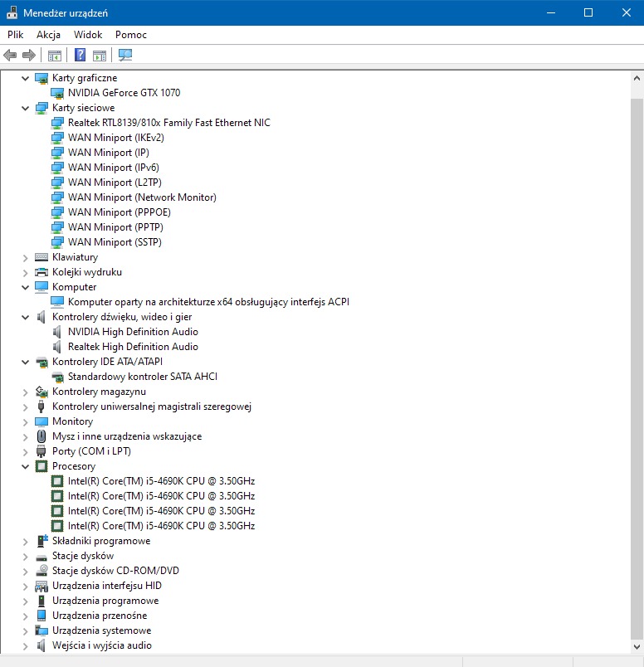Click the scroll down arrow
Viewport: 644px width, 667px height.
[637, 647]
